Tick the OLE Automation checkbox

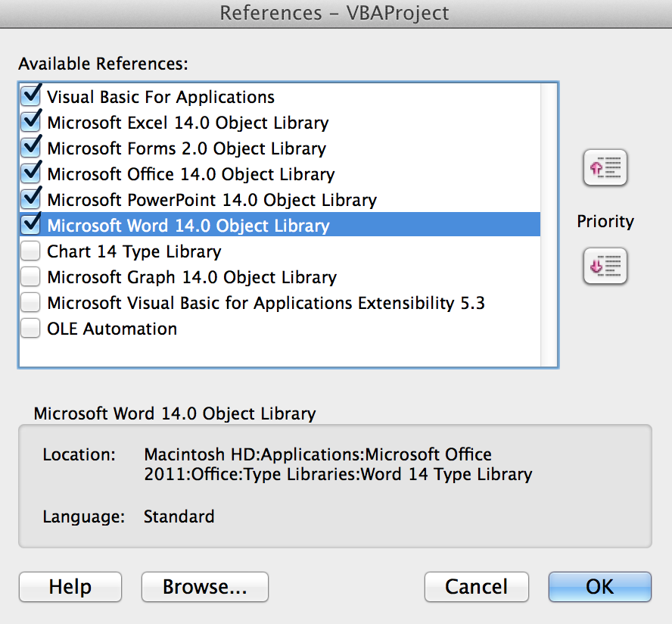pyautogui.click(x=31, y=328)
